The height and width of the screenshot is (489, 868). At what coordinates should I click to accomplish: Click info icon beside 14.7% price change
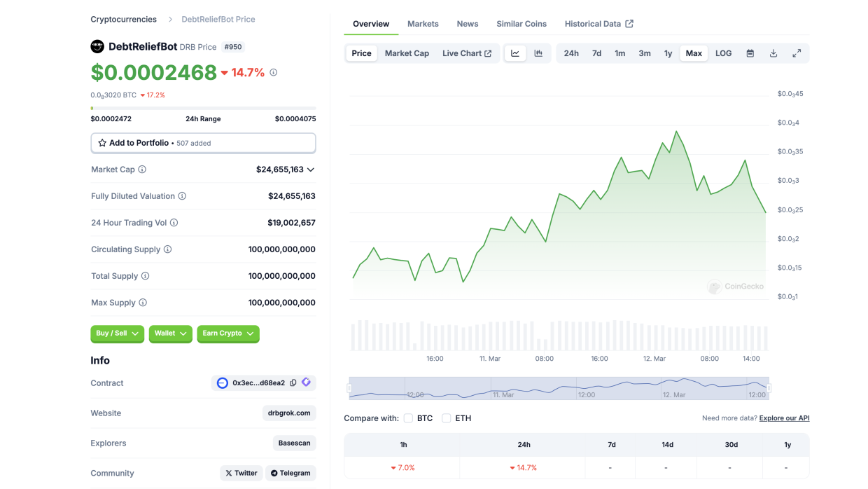(274, 72)
